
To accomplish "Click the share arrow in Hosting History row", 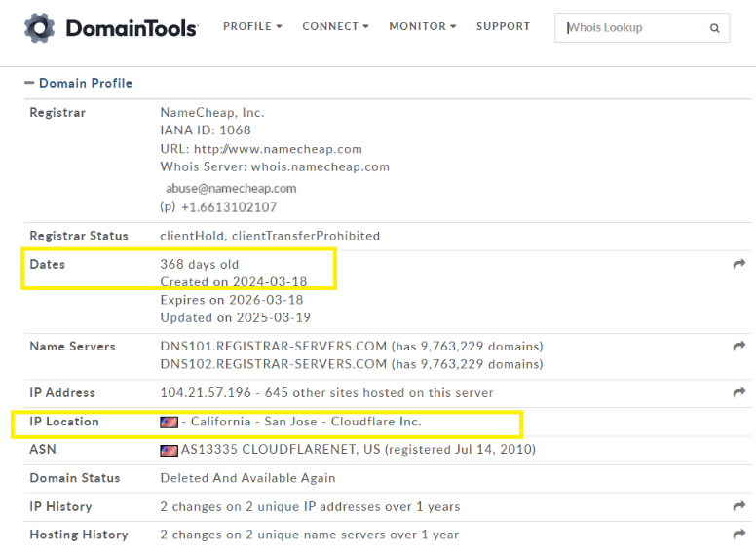I will (x=738, y=534).
